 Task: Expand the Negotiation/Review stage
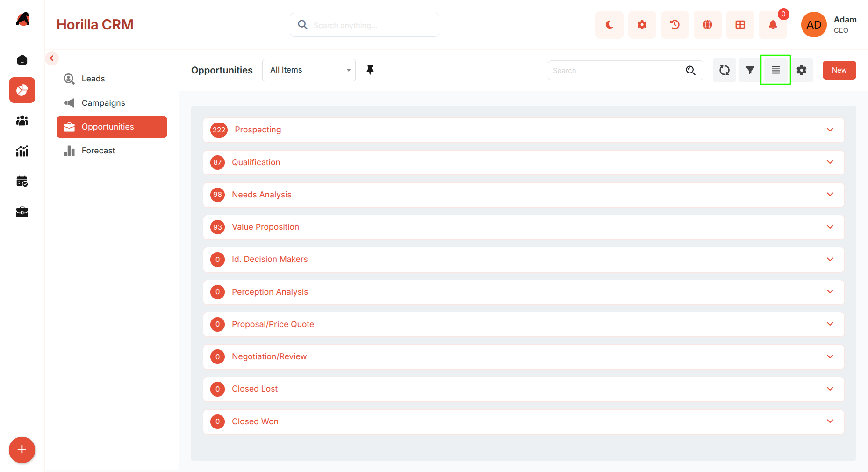(x=524, y=356)
